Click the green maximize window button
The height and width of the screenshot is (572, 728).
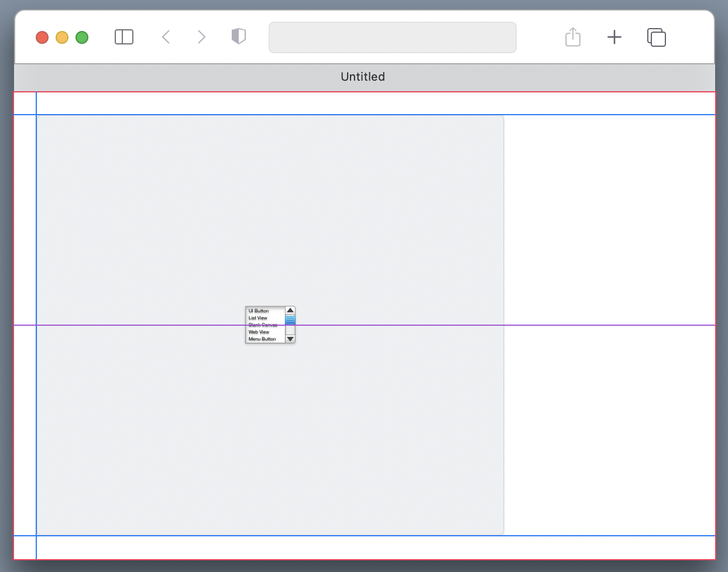click(x=82, y=37)
